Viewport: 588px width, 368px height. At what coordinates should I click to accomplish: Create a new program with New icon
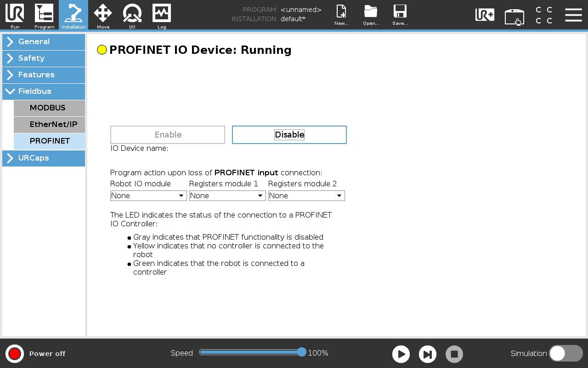click(341, 15)
